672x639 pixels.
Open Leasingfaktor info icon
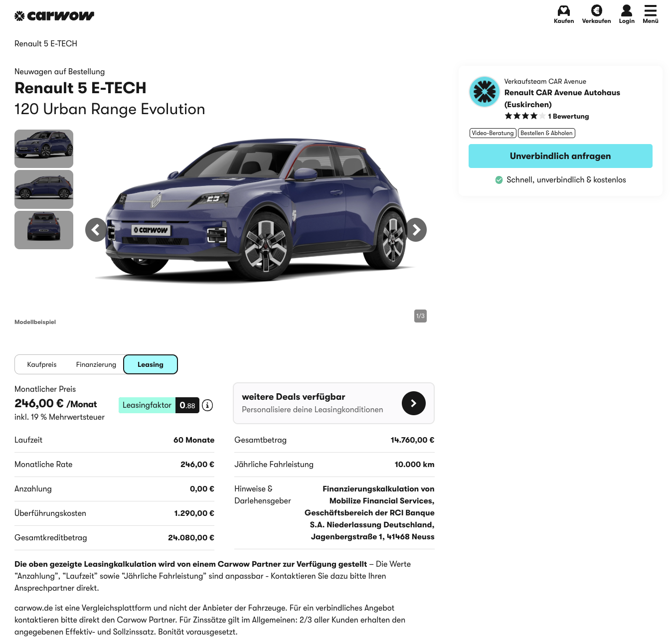[x=207, y=405]
